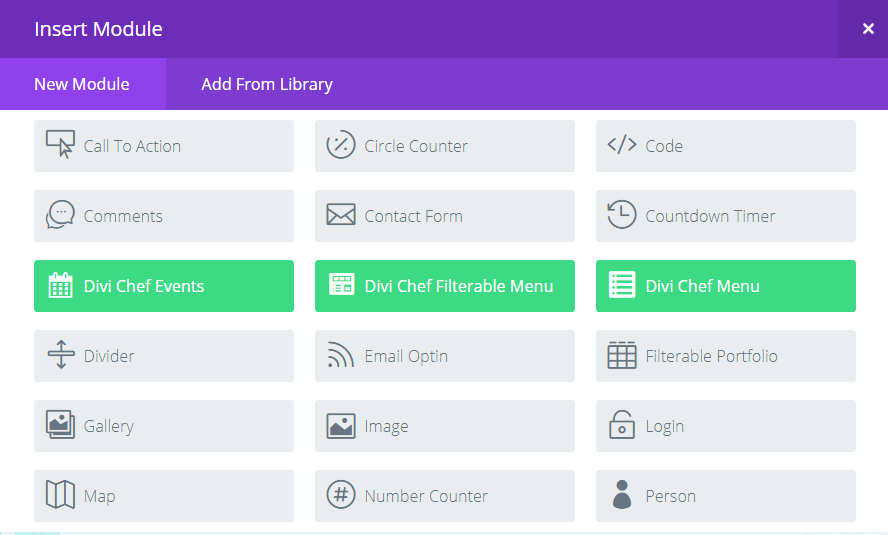
Task: Add a Contact Form module
Action: point(445,216)
